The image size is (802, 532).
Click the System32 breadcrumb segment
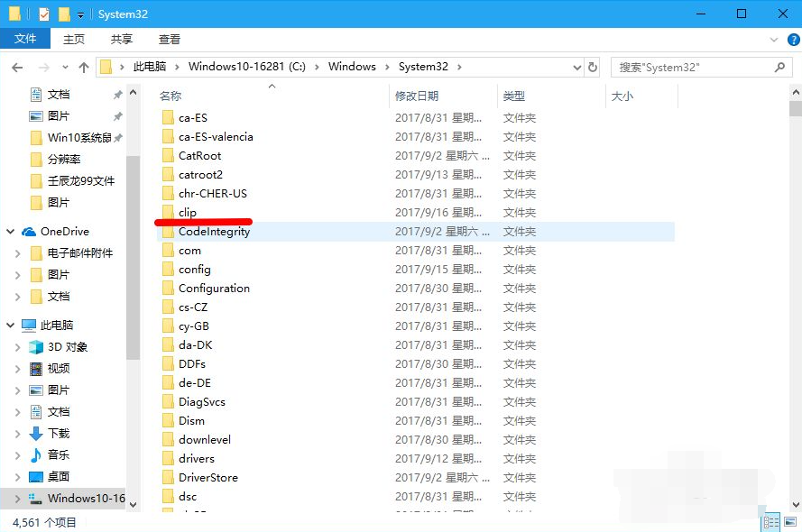tap(423, 67)
